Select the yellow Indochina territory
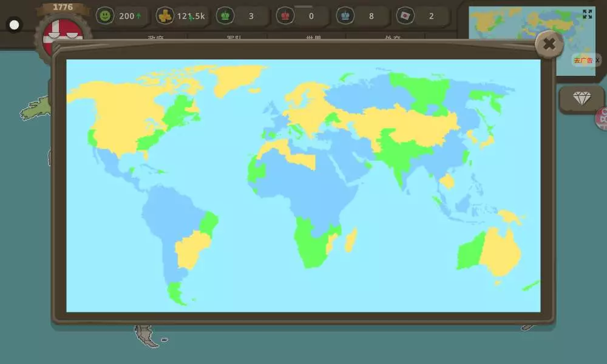The height and width of the screenshot is (364, 607). click(x=447, y=181)
